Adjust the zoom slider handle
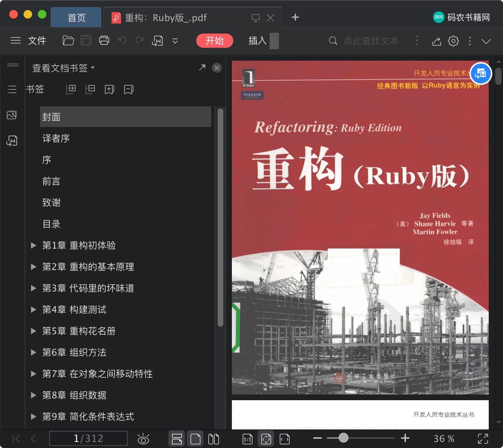The height and width of the screenshot is (448, 503). tap(343, 438)
